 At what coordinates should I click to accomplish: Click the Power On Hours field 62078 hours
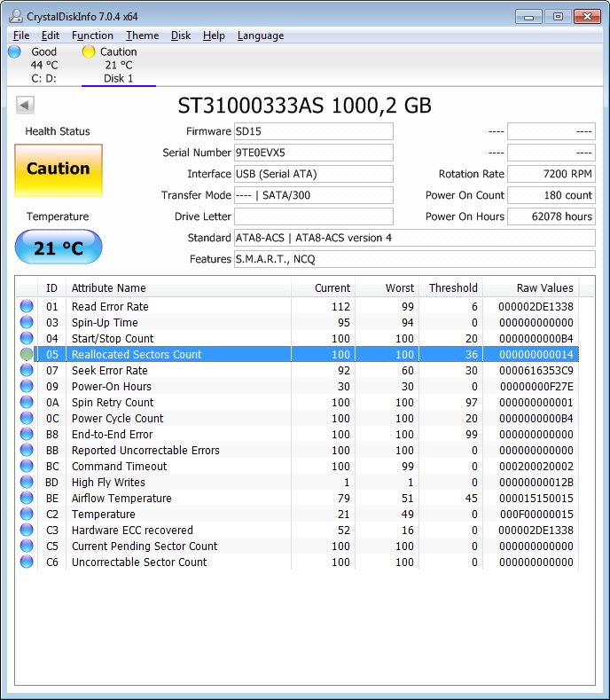click(551, 216)
